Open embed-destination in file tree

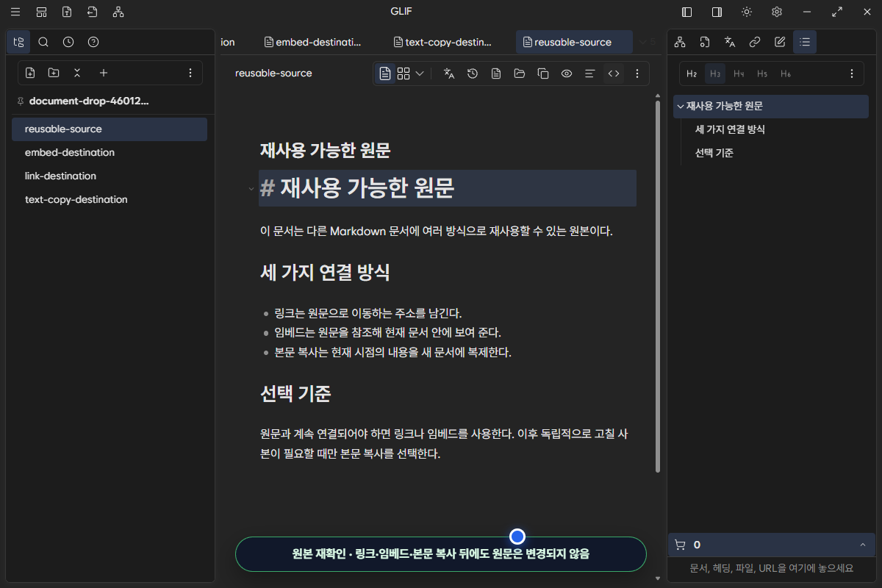coord(110,152)
